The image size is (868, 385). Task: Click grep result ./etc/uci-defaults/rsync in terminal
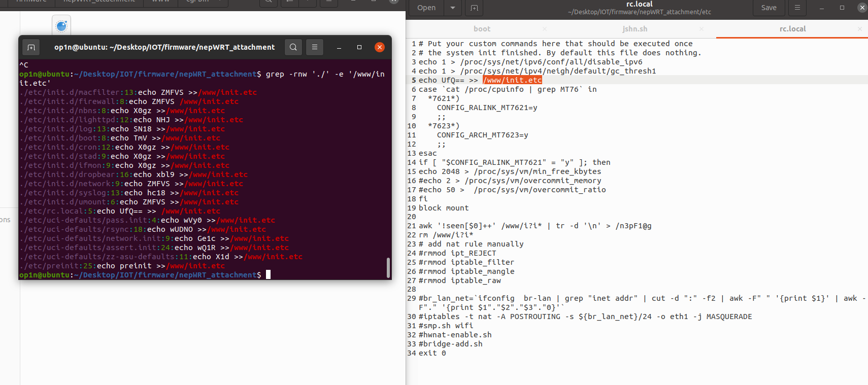point(143,229)
